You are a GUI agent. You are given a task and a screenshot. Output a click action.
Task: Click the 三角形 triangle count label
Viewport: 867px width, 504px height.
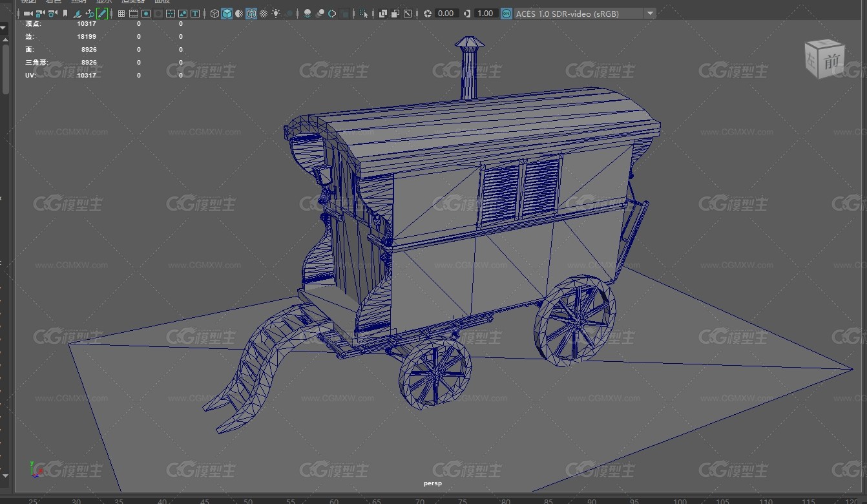[x=36, y=63]
